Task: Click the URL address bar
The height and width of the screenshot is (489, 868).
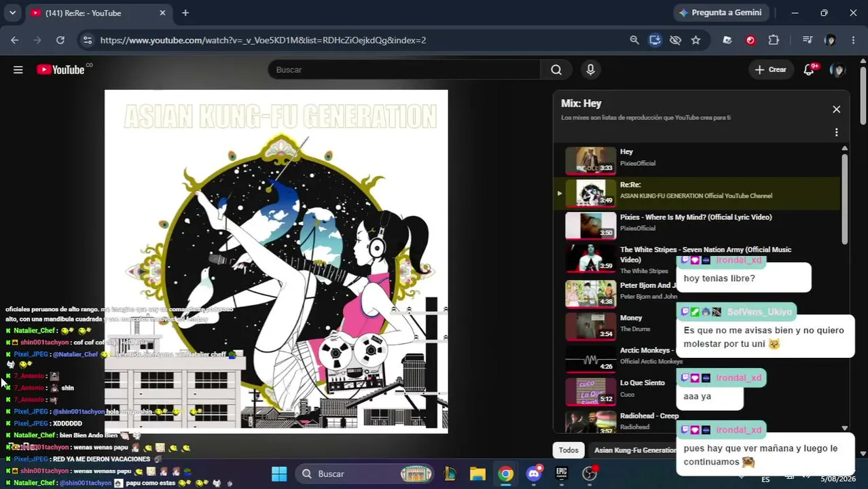Action: 360,40
